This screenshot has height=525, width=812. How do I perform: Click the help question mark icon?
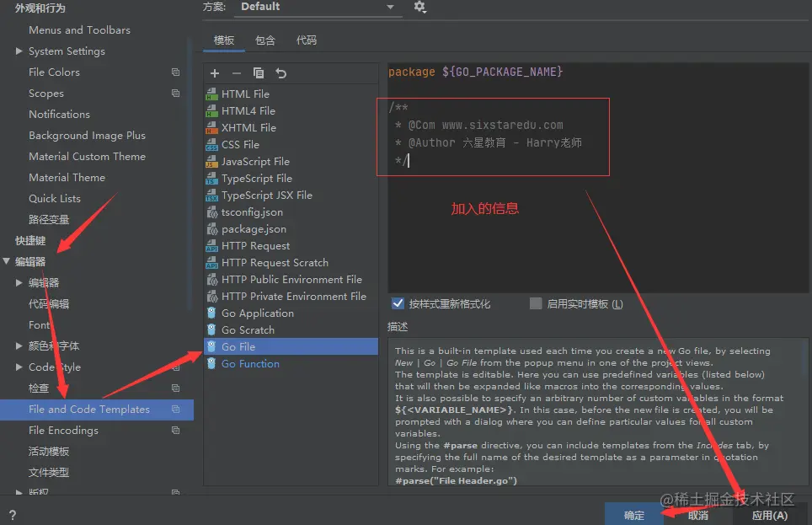[13, 515]
